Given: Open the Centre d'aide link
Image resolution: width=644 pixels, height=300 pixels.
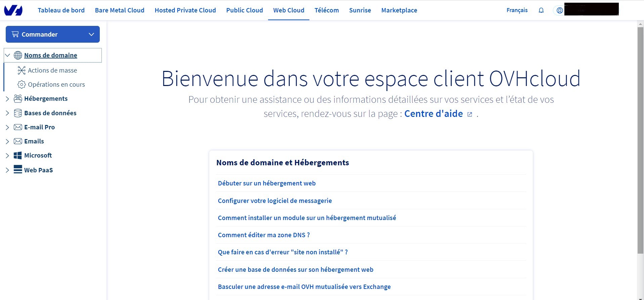Looking at the screenshot, I should coord(433,114).
